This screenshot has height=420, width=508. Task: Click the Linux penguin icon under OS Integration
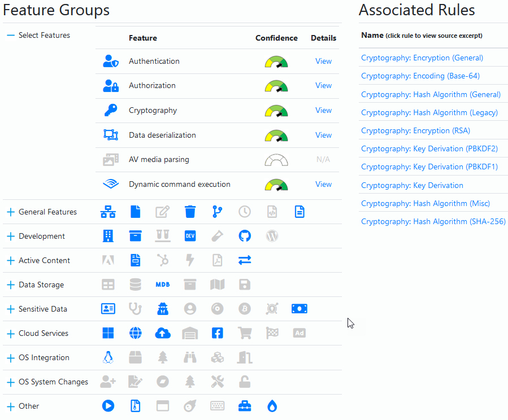(108, 357)
